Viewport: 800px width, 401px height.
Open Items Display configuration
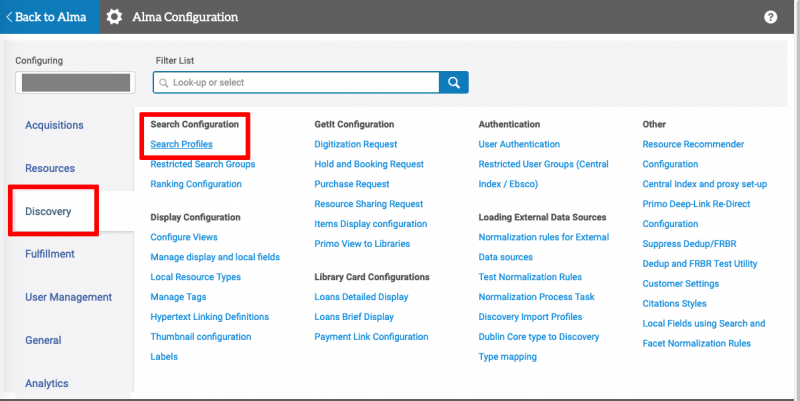tap(370, 223)
